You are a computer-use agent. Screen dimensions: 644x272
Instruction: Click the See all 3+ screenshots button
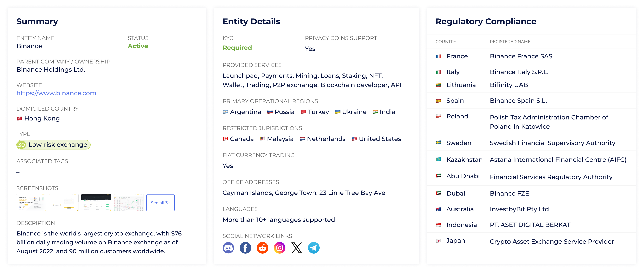click(160, 203)
